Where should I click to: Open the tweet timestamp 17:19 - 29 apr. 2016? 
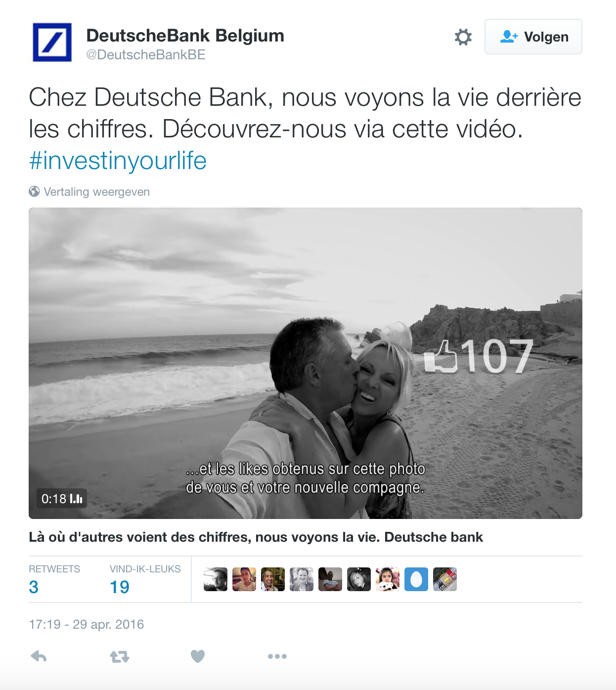click(86, 624)
